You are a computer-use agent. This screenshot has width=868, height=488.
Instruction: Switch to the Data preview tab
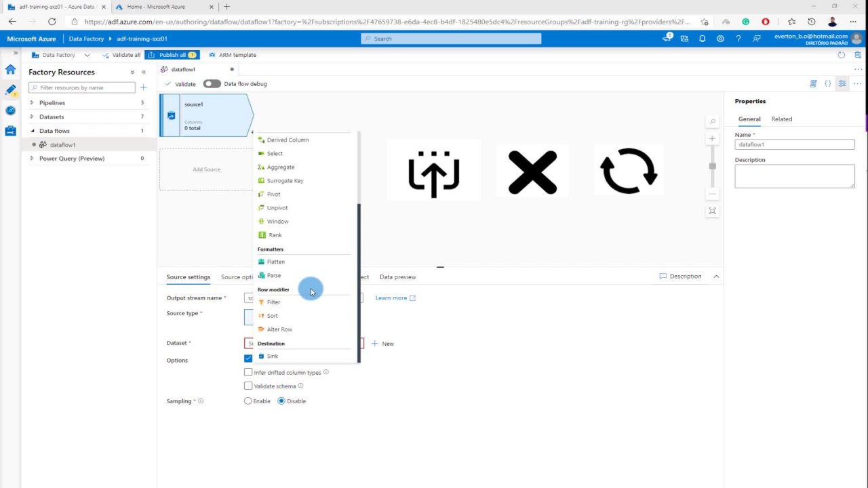click(397, 277)
